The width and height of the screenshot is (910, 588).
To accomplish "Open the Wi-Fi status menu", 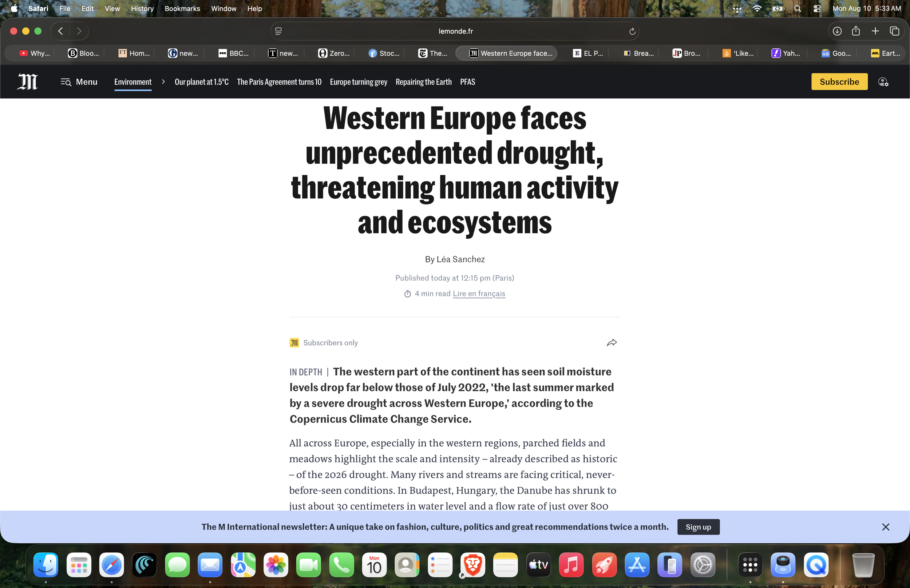I will coord(757,8).
